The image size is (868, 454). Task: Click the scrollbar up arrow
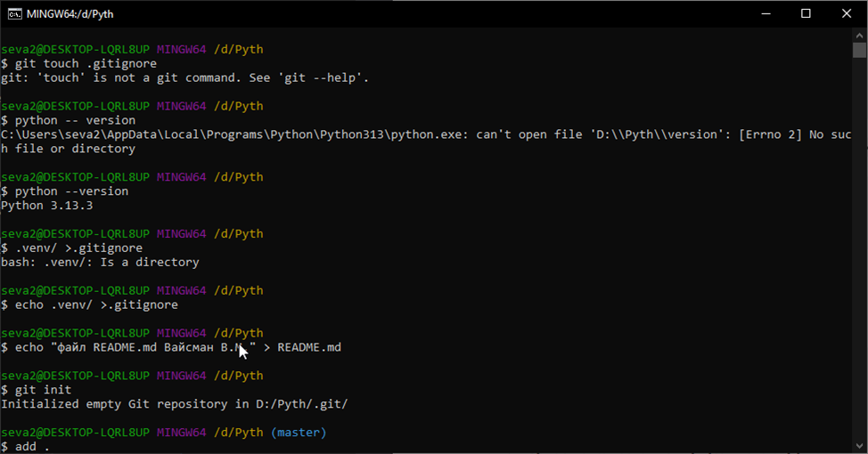tap(859, 35)
